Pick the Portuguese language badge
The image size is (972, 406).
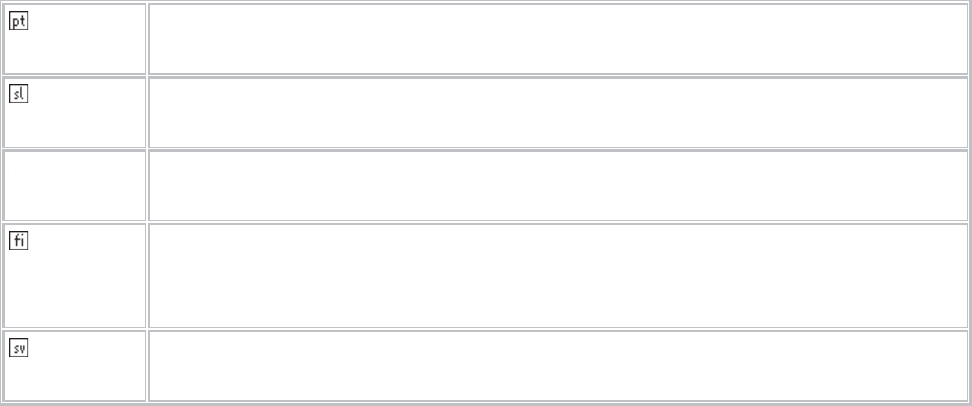[x=19, y=21]
